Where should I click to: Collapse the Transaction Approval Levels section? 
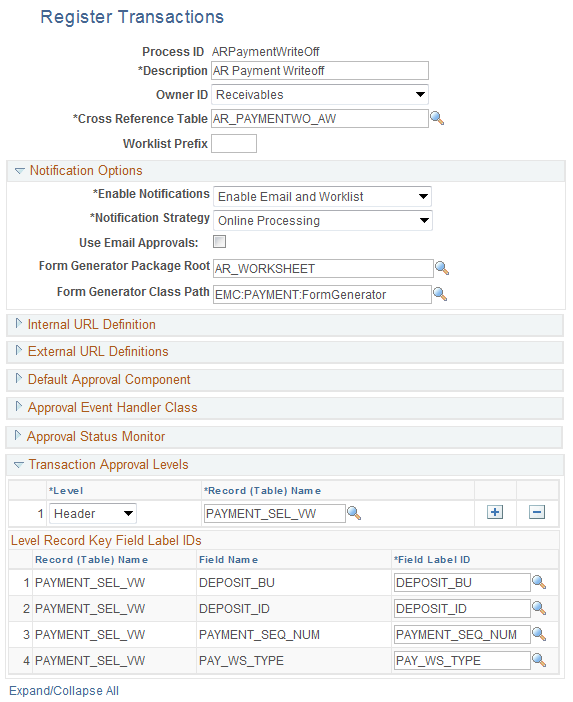point(18,465)
